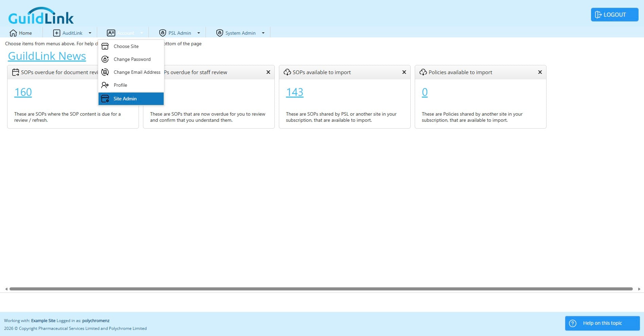Click cloud icon on SOPs available to import
This screenshot has width=644, height=336.
[287, 72]
